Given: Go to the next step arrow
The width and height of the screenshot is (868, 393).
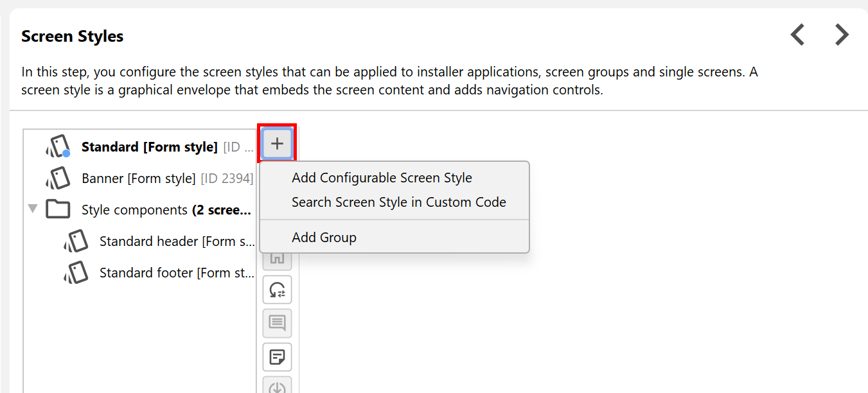Looking at the screenshot, I should pyautogui.click(x=842, y=35).
